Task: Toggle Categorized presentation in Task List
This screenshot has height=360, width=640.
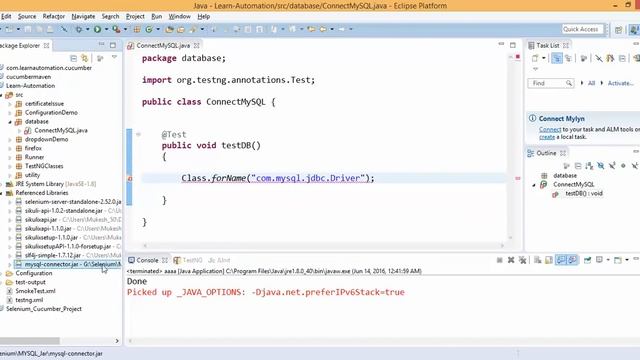Action: click(556, 58)
